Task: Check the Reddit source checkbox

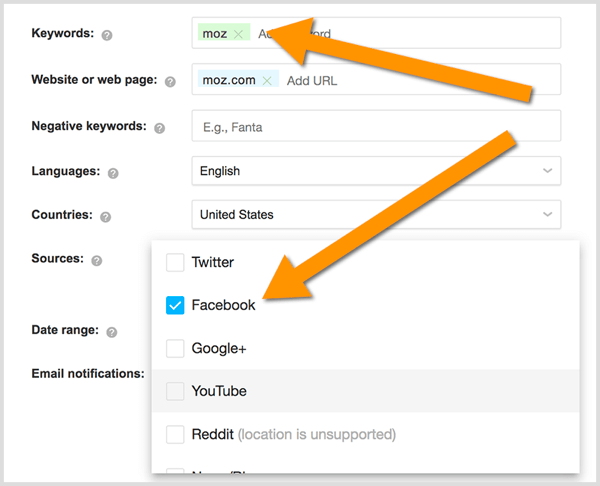Action: pyautogui.click(x=175, y=434)
